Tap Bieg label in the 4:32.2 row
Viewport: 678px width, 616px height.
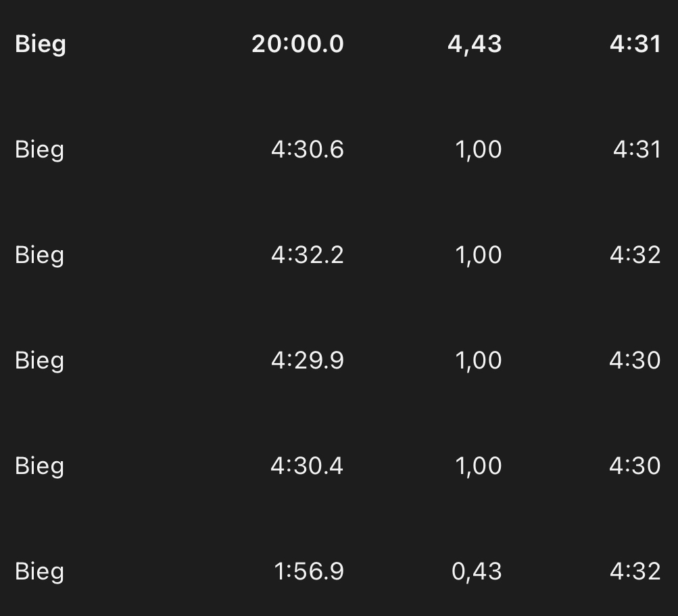pos(39,255)
